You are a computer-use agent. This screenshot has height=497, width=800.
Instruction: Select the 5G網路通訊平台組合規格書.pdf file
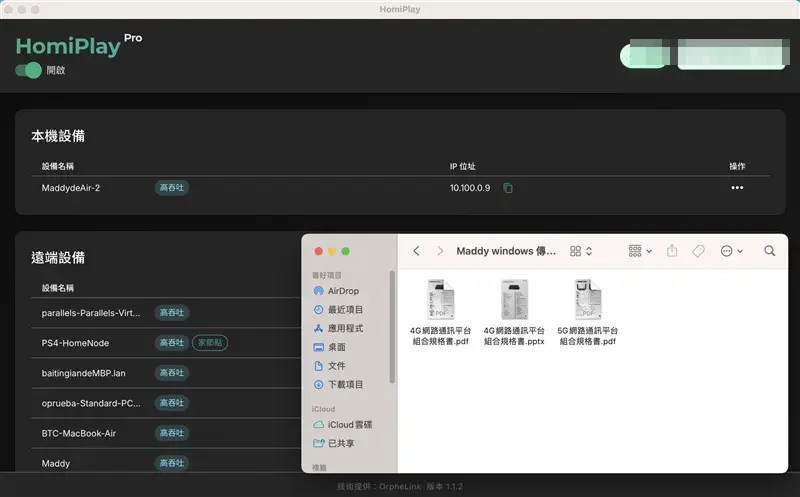pyautogui.click(x=588, y=312)
